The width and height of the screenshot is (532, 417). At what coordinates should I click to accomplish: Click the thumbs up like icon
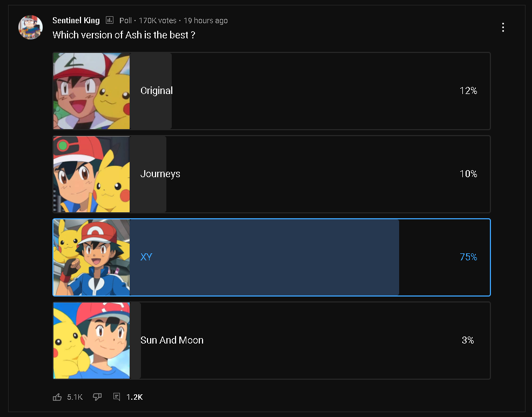[57, 397]
